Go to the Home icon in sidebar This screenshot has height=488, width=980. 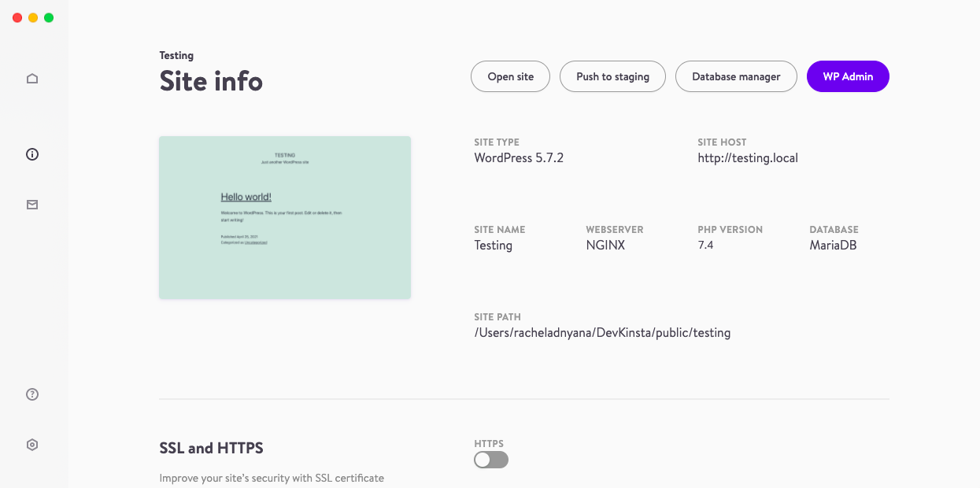tap(32, 79)
